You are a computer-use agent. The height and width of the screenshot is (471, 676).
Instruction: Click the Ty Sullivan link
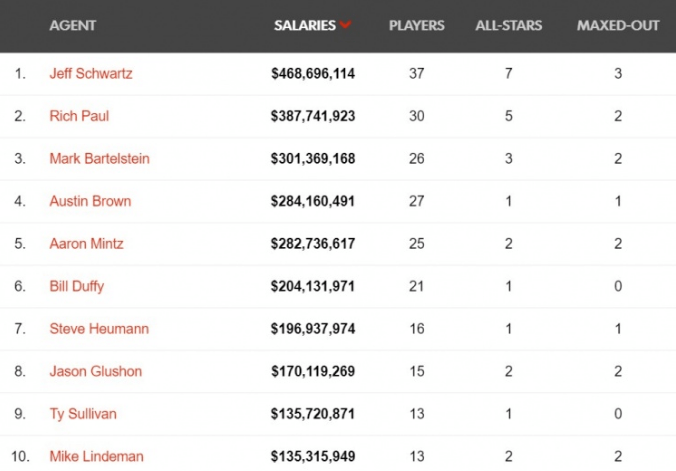pos(83,414)
